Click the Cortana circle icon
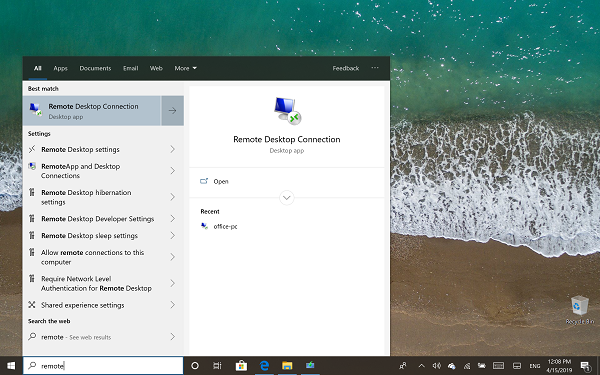 tap(195, 366)
